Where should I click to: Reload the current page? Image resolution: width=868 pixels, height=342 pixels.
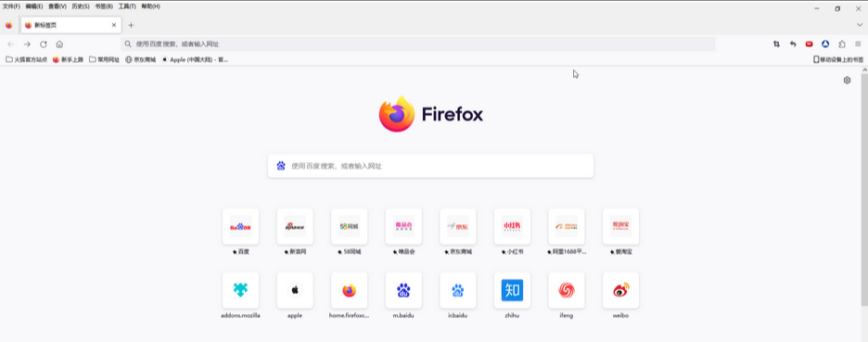[x=44, y=44]
